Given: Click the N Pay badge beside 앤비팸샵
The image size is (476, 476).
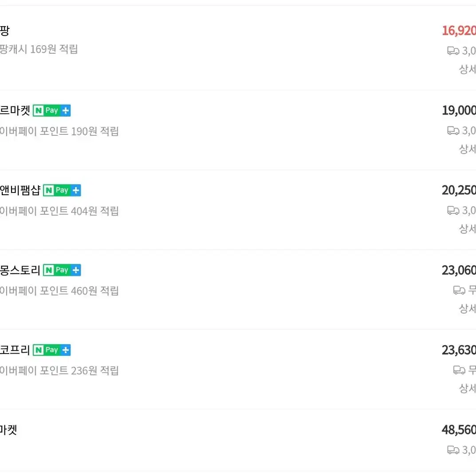Looking at the screenshot, I should tap(62, 190).
